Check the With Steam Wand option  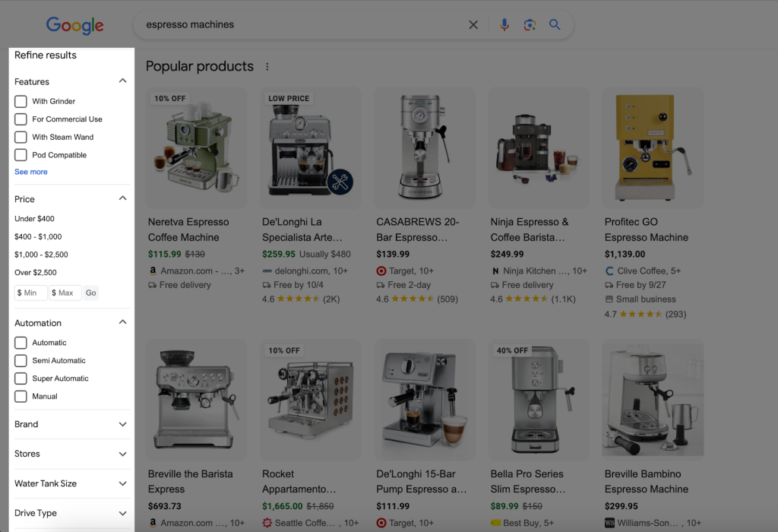pyautogui.click(x=21, y=138)
